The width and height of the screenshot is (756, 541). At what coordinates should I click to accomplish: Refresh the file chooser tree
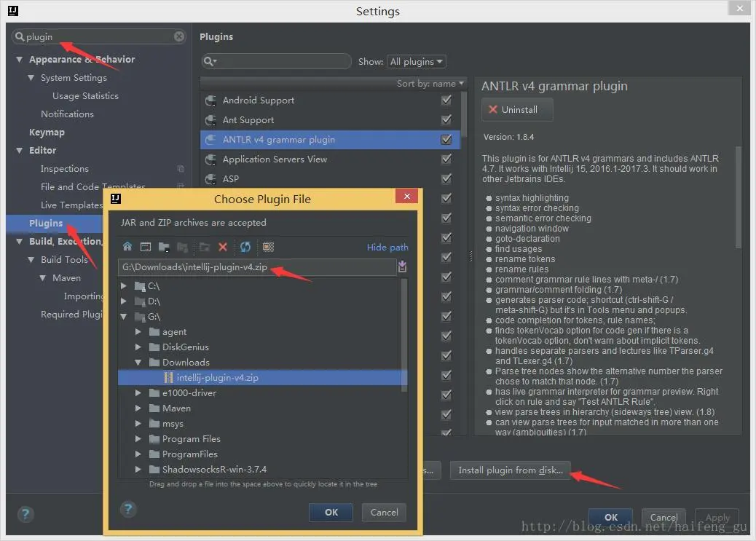[x=245, y=247]
